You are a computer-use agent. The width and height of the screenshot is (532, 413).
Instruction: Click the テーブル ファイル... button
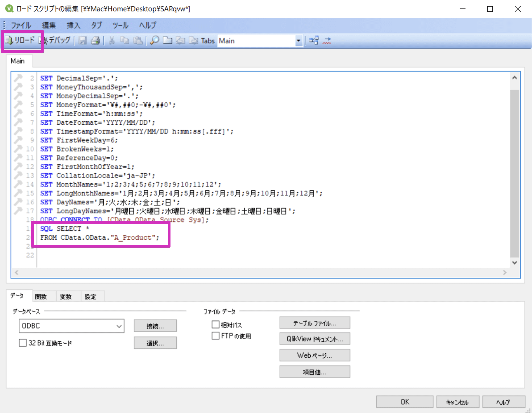pyautogui.click(x=315, y=323)
